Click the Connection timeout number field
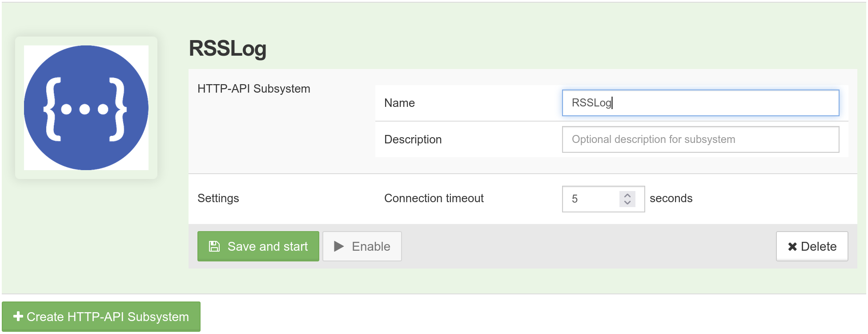 [x=603, y=199]
